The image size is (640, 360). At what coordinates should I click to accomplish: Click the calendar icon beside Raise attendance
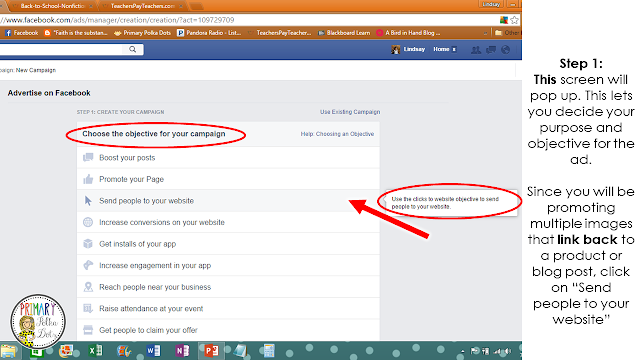(88, 309)
